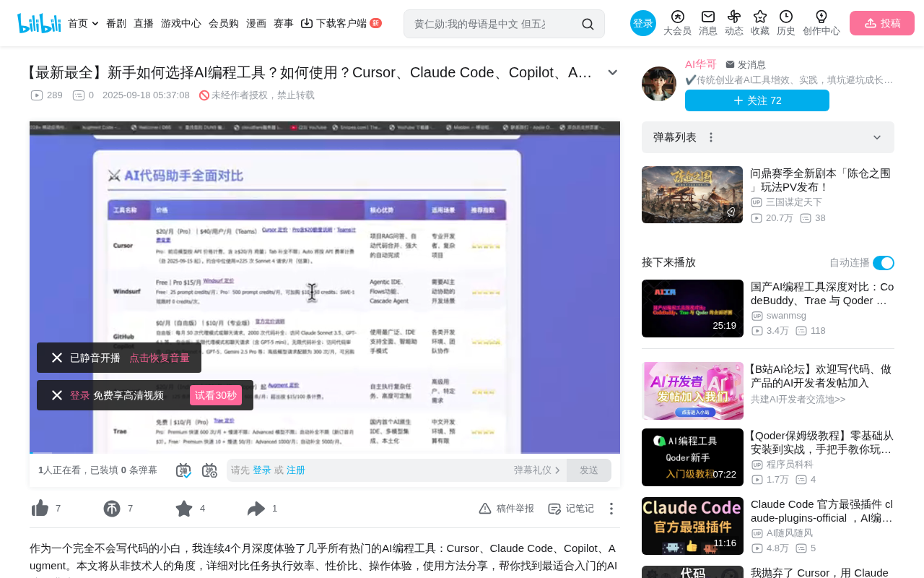924x578 pixels.
Task: Open title 问鼎赛季全新剧本 video link
Action: [x=821, y=180]
